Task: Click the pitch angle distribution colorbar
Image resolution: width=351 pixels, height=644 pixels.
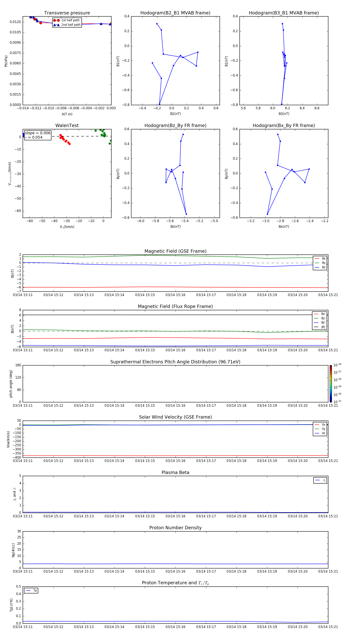Action: click(x=331, y=384)
